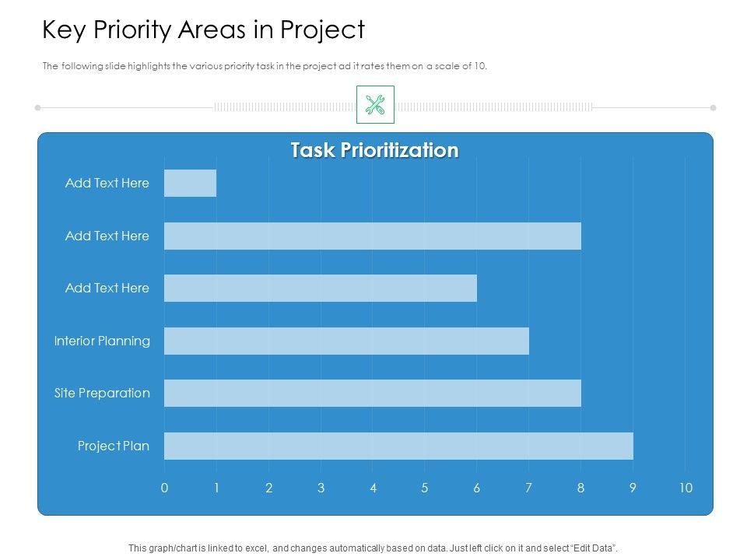
Task: Click the Site Preparation bar
Action: pyautogui.click(x=372, y=393)
